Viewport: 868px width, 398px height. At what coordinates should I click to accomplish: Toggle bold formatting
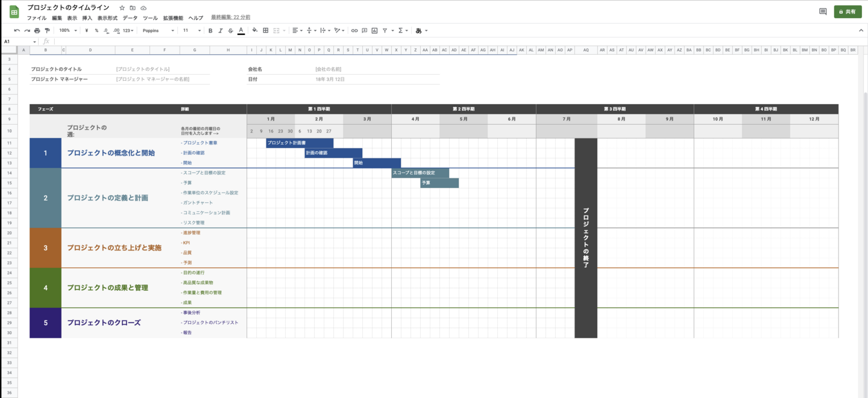(x=210, y=30)
